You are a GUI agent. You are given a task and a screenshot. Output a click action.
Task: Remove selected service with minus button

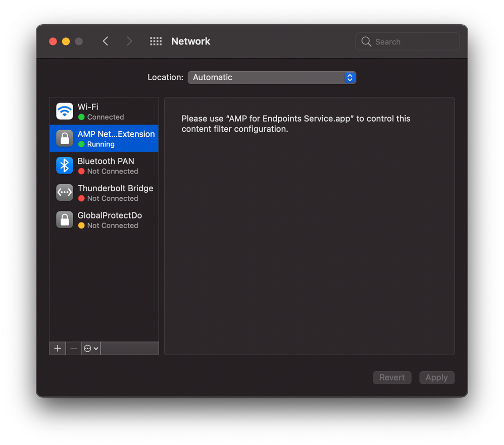(74, 348)
